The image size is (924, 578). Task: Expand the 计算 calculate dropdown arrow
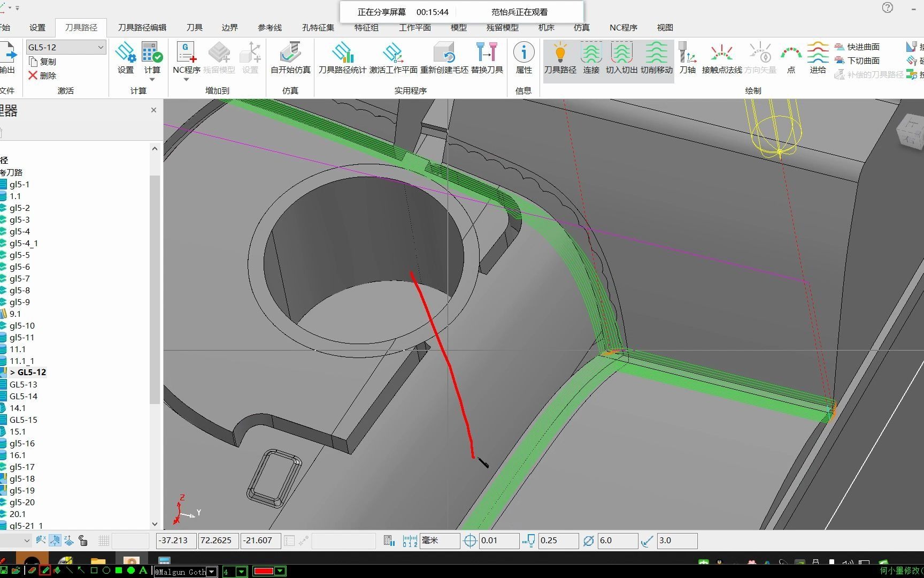click(x=152, y=79)
